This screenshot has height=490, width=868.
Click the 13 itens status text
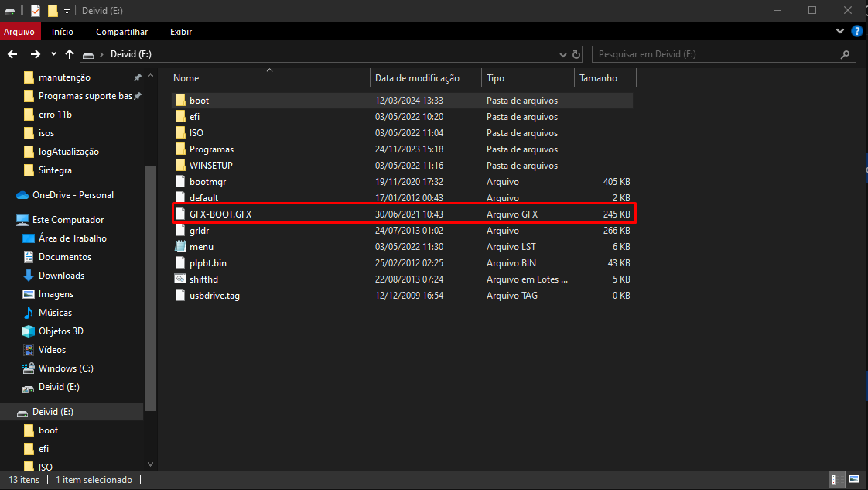point(24,480)
